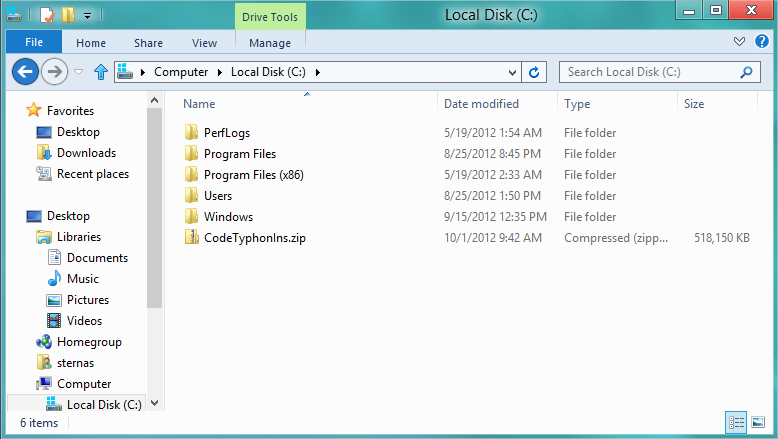Click Local Disk (C:) in the breadcrumb

268,72
